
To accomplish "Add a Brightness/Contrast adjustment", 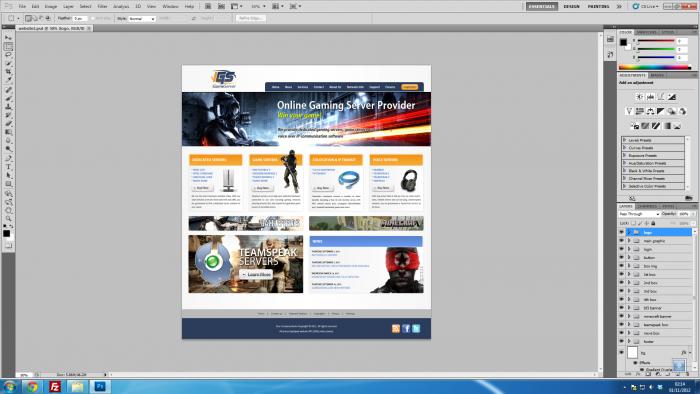I will point(639,97).
